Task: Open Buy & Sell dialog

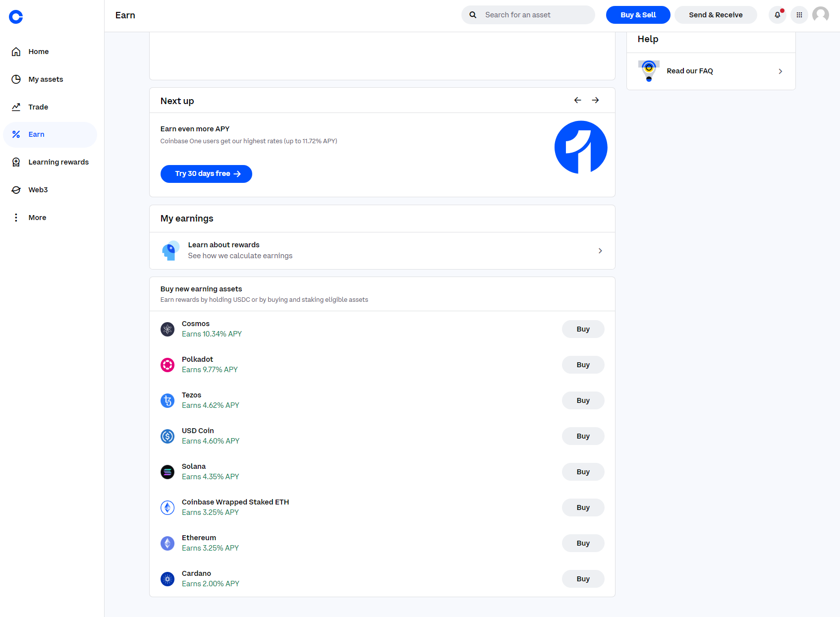Action: click(638, 15)
